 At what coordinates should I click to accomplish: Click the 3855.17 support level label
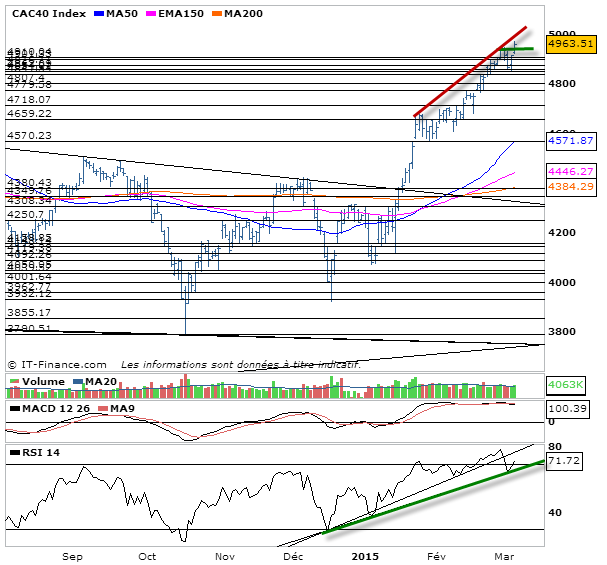pos(28,312)
